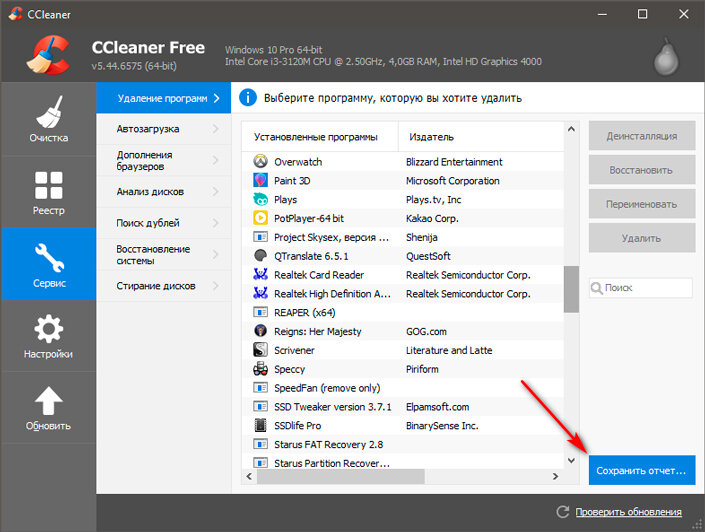This screenshot has width=705, height=532.
Task: Open the Автозагрузка tab
Action: (164, 129)
